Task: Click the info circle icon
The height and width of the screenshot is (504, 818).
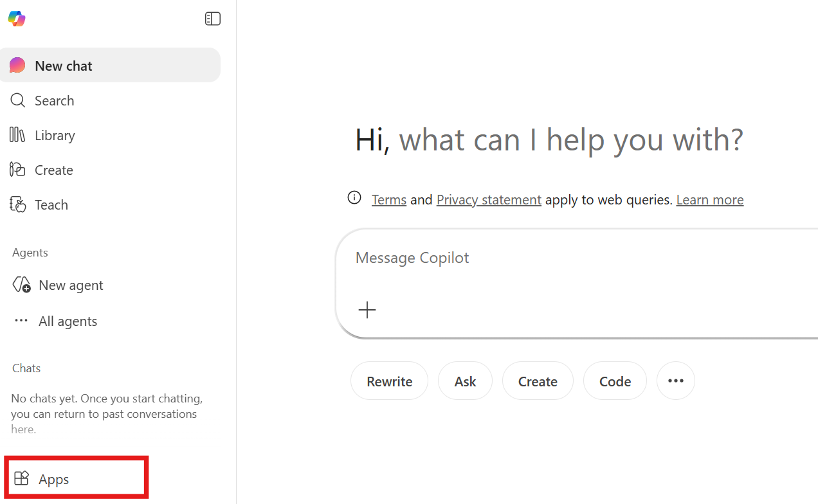Action: click(354, 197)
